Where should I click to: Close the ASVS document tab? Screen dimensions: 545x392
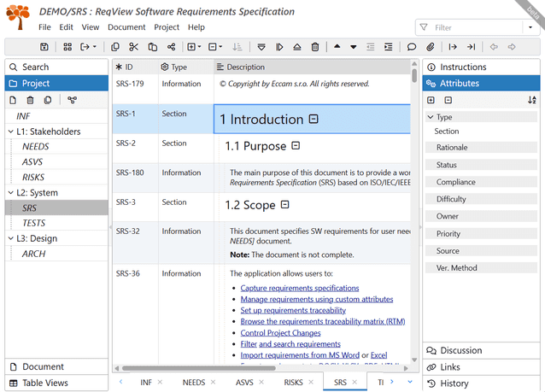(x=261, y=383)
